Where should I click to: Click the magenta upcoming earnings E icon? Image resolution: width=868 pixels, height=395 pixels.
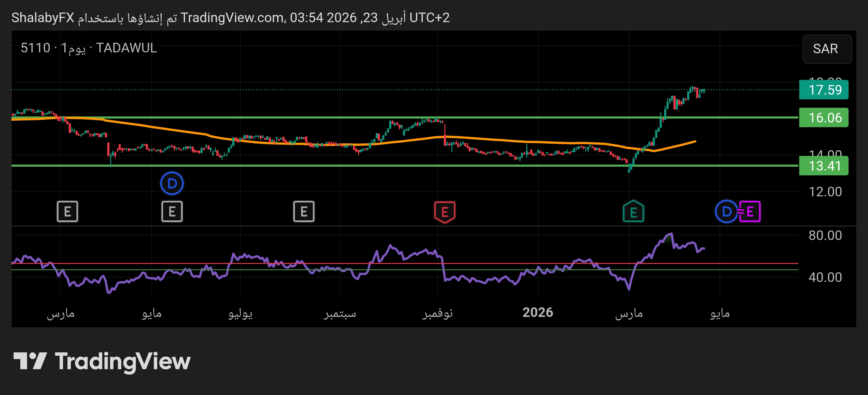(750, 212)
